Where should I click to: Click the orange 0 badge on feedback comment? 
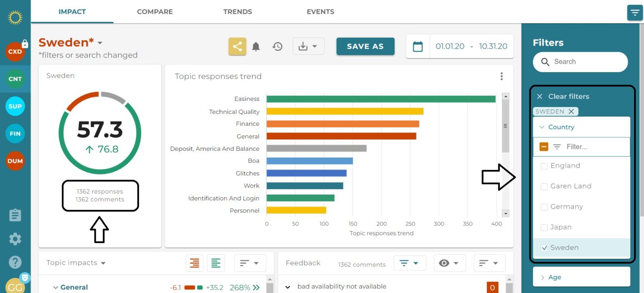(492, 288)
